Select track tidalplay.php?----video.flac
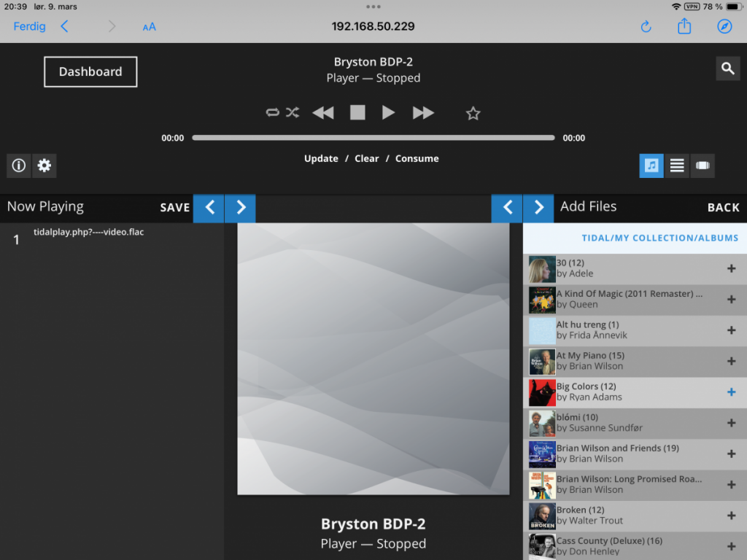This screenshot has width=747, height=560. (88, 232)
